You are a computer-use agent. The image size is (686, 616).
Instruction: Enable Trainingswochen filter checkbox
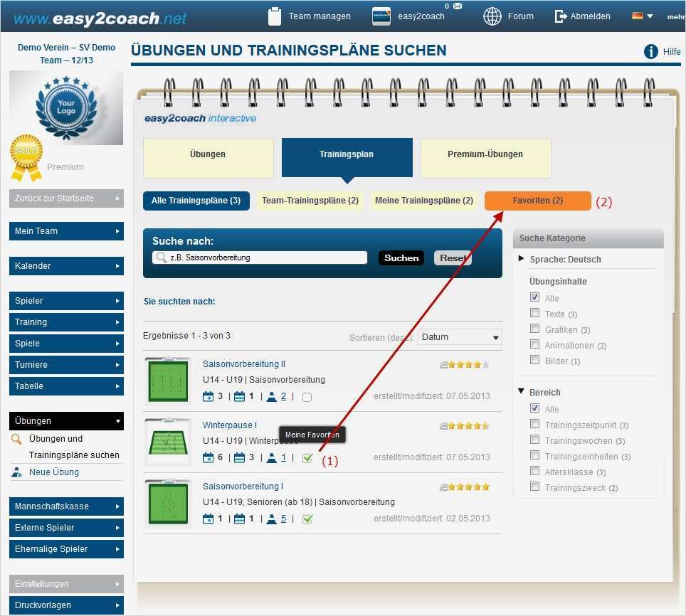tap(534, 440)
